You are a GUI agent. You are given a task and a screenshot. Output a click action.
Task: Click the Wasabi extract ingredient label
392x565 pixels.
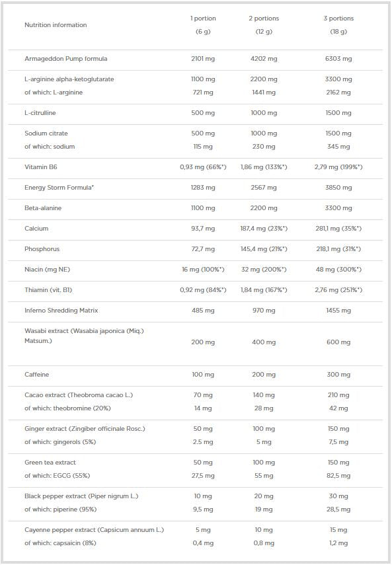click(84, 336)
